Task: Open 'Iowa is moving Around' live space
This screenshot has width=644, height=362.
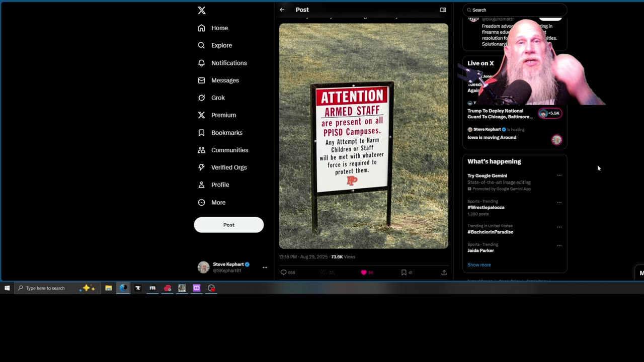Action: point(492,137)
